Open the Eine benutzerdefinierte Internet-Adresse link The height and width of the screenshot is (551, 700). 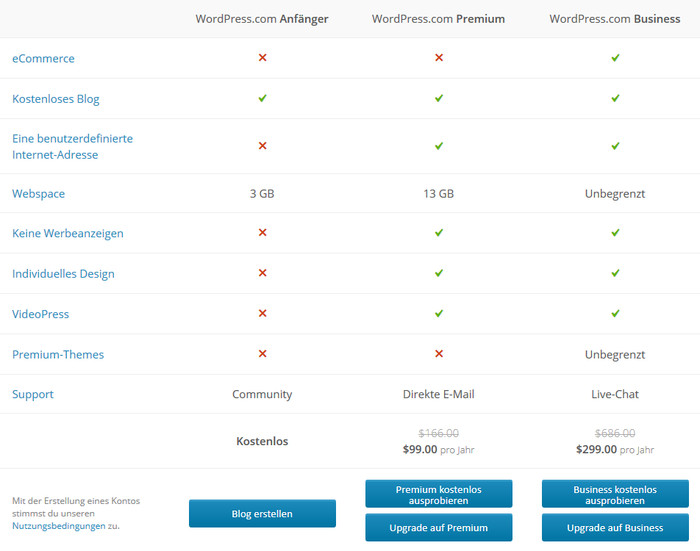point(72,146)
